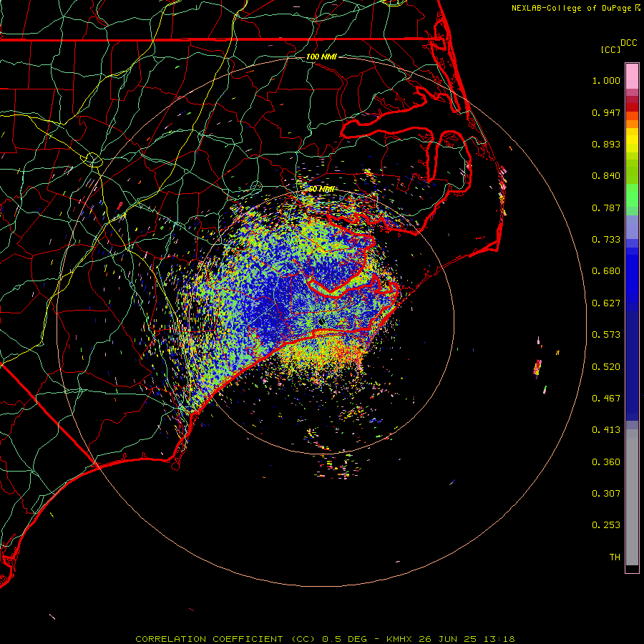Click the 0.680 scale value
Image resolution: width=644 pixels, height=644 pixels.
pos(606,271)
